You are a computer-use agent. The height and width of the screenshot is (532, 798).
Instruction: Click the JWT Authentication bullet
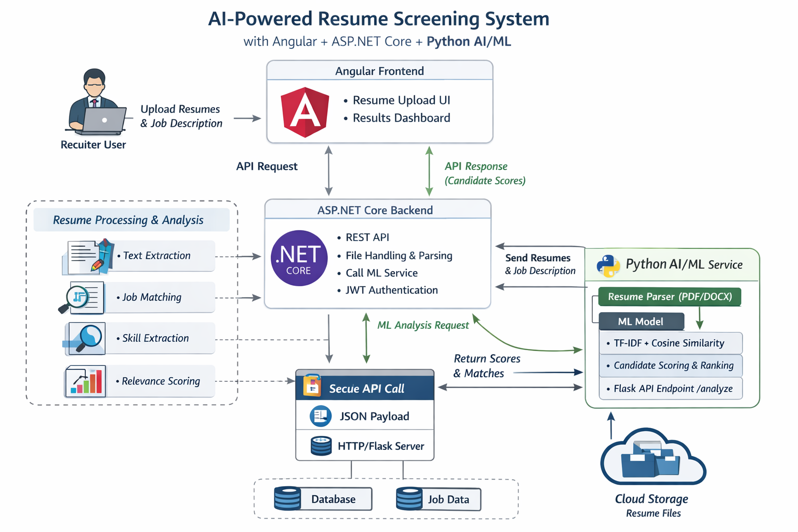point(388,290)
